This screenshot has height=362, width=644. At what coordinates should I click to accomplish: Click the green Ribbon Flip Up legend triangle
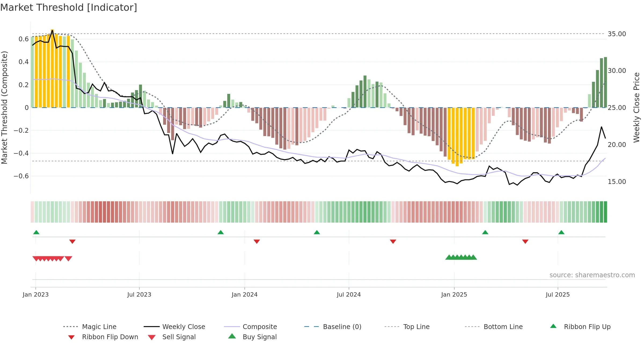coord(553,326)
